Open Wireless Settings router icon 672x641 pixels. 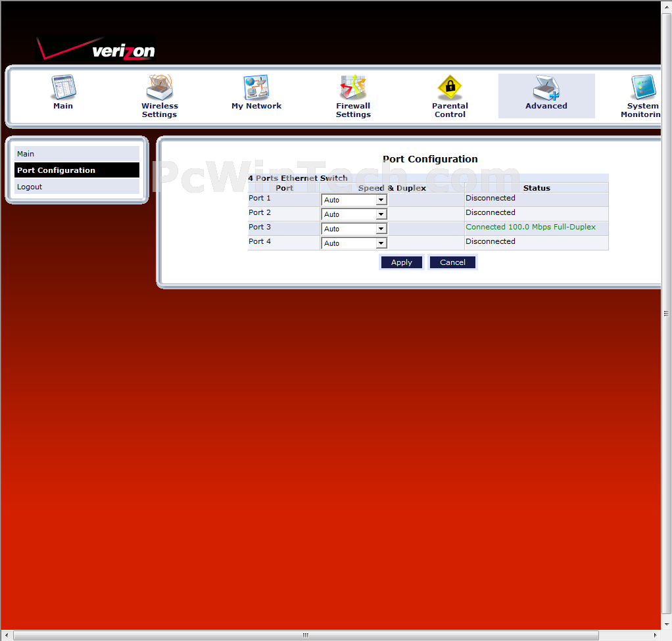point(159,87)
